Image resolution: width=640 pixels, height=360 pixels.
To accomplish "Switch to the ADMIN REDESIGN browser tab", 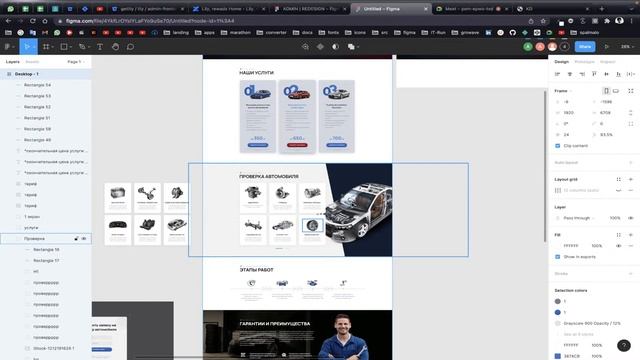I will (x=310, y=9).
